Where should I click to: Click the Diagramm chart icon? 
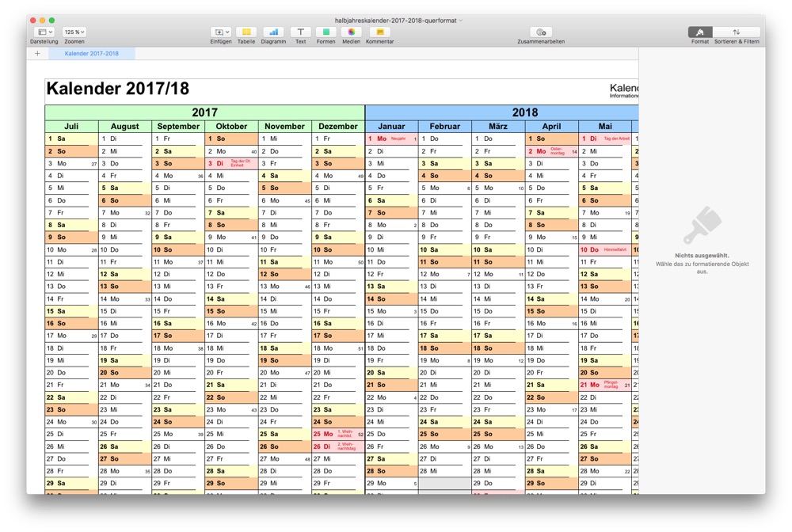tap(273, 32)
